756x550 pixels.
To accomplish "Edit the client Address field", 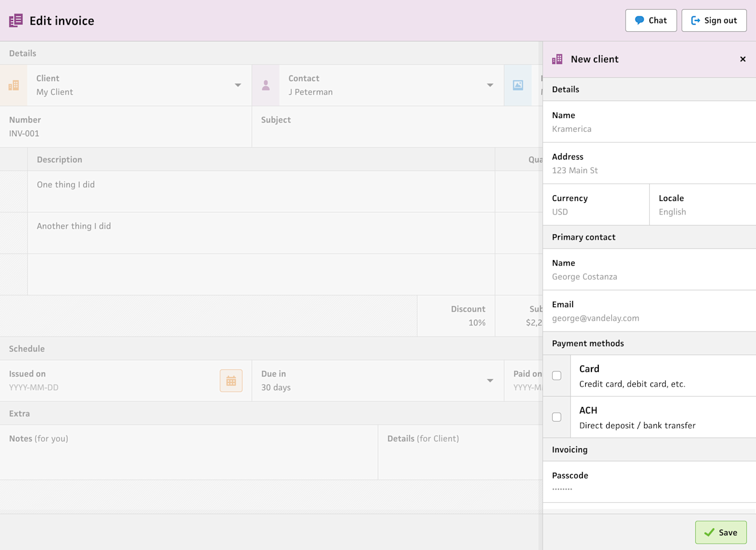I will click(649, 163).
